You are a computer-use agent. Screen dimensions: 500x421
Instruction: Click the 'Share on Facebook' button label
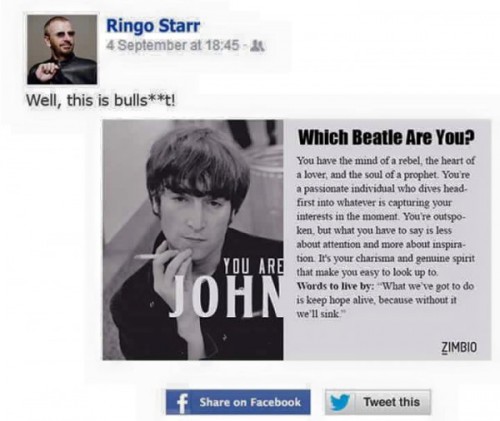coord(250,402)
